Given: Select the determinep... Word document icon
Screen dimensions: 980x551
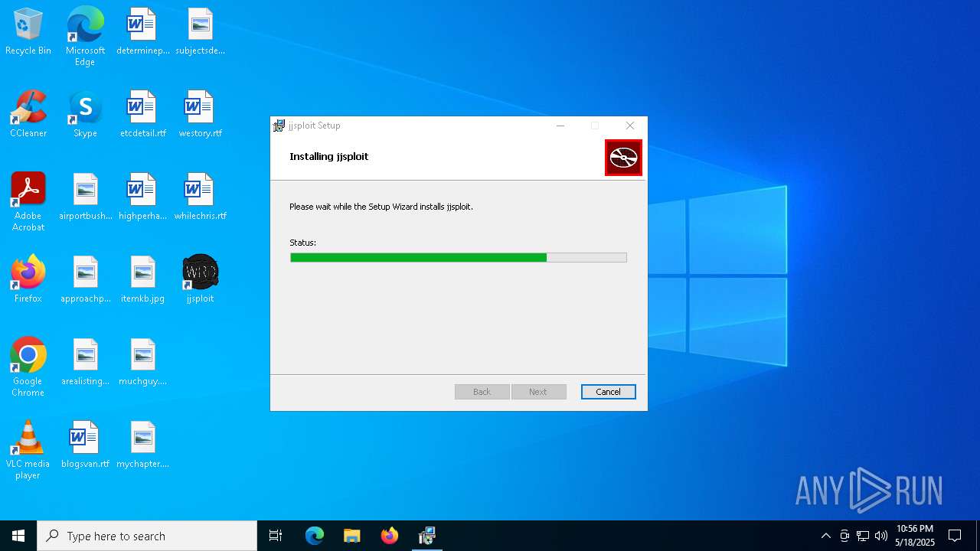Looking at the screenshot, I should (142, 32).
